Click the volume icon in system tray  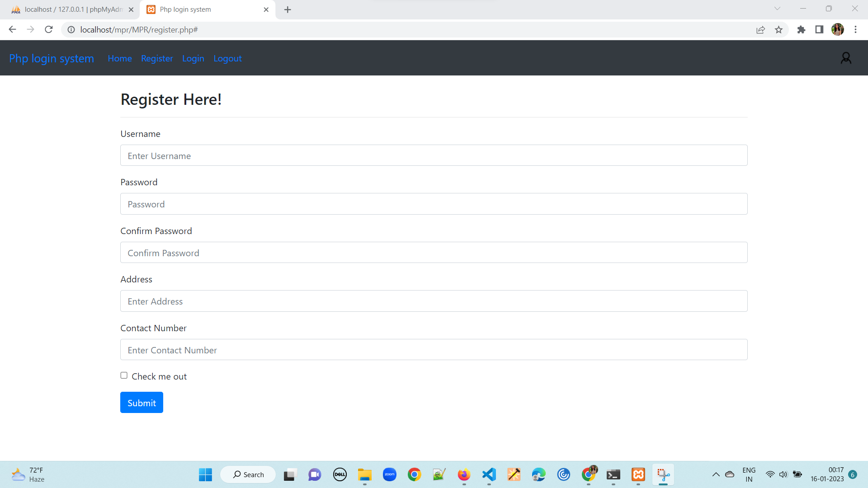(x=783, y=474)
